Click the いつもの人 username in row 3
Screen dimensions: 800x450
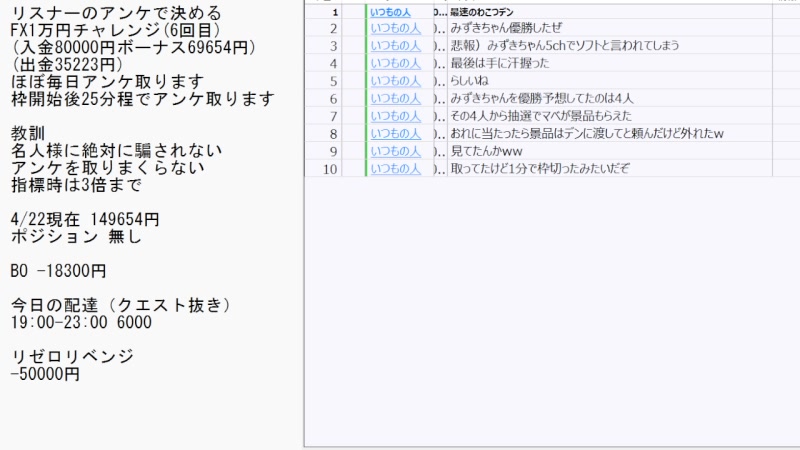click(395, 46)
